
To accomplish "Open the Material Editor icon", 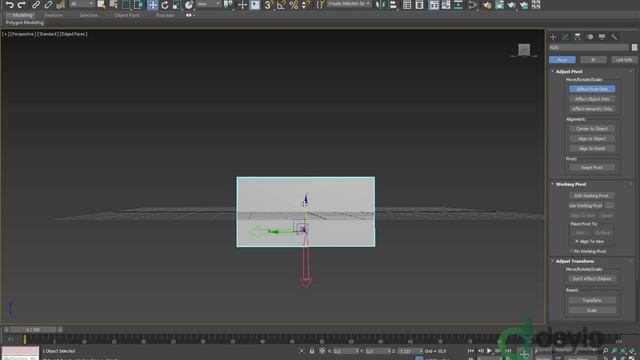I will pos(473,4).
